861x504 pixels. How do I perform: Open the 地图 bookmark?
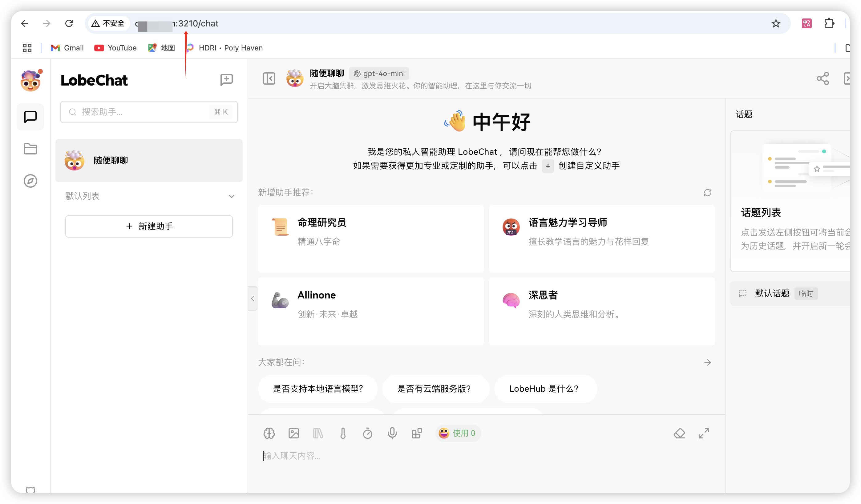point(162,48)
